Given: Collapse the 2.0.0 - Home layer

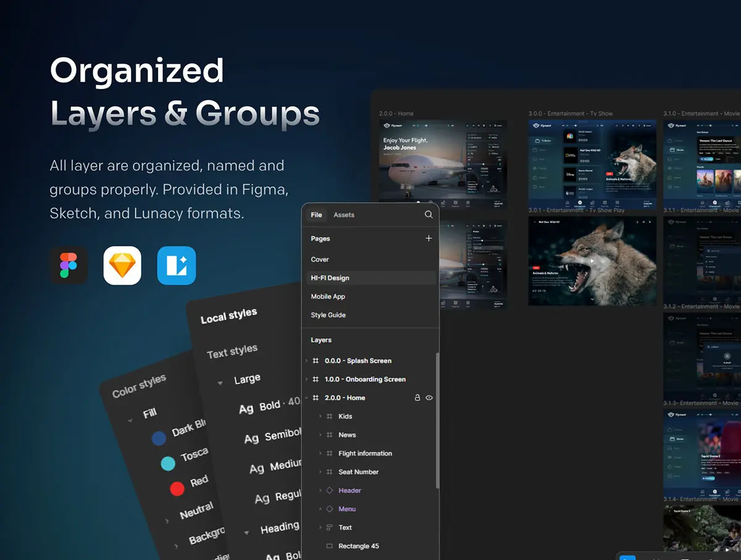Looking at the screenshot, I should [307, 398].
